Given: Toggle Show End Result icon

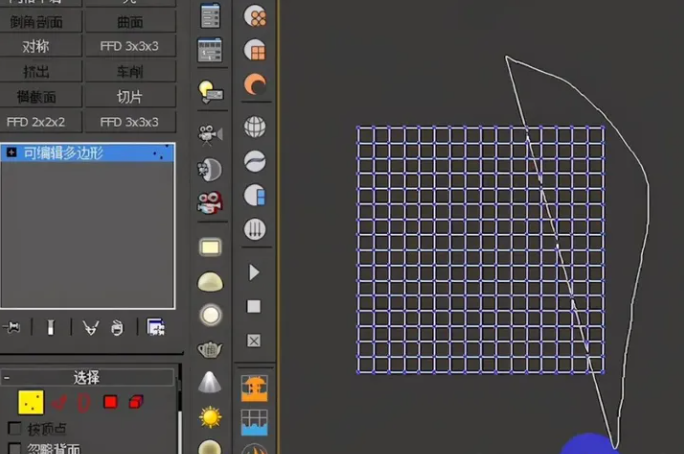Looking at the screenshot, I should pyautogui.click(x=48, y=327).
